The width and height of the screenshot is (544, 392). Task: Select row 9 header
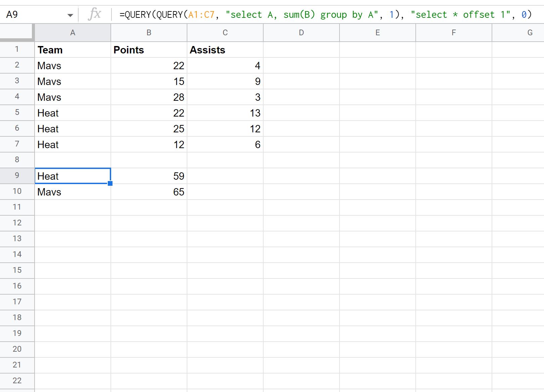(x=17, y=176)
